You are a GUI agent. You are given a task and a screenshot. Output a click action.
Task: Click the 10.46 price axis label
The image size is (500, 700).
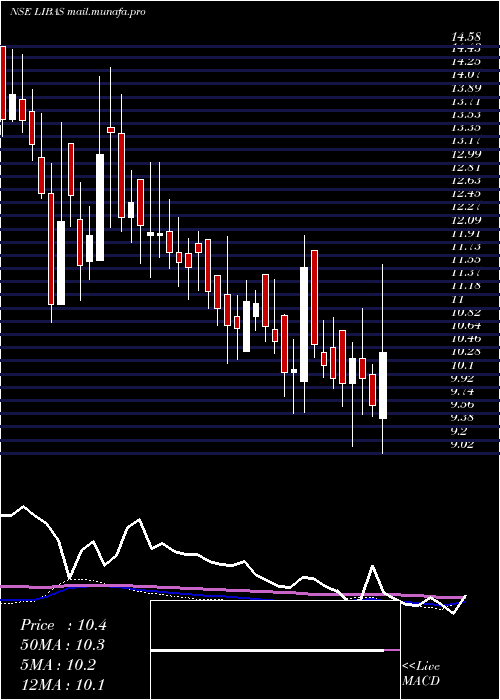[x=466, y=338]
